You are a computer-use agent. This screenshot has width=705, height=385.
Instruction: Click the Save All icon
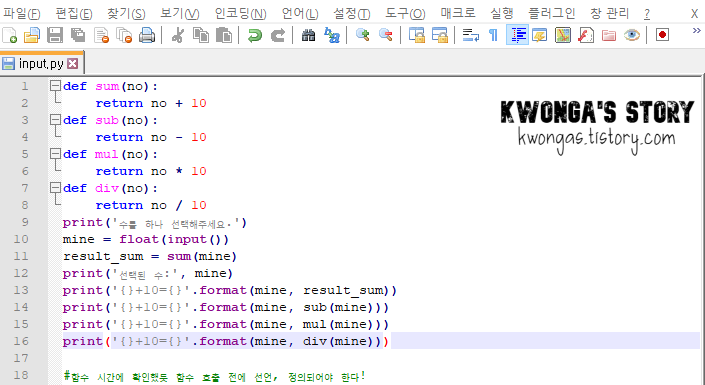(x=78, y=35)
